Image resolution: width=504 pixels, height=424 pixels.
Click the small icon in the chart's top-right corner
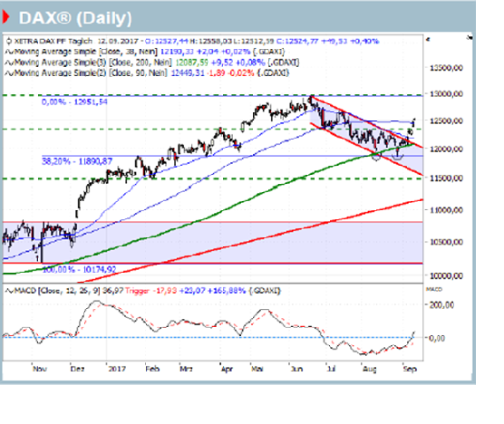[x=470, y=37]
